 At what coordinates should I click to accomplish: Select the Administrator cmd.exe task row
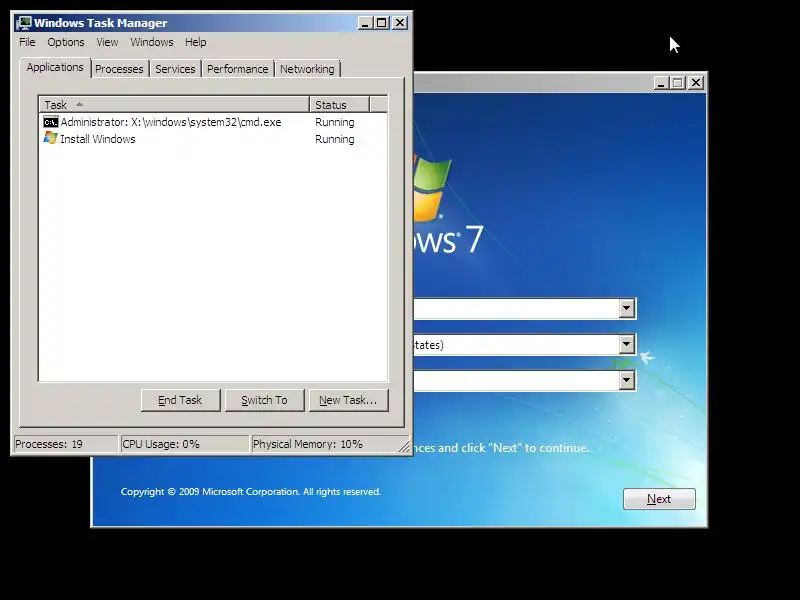coord(213,122)
